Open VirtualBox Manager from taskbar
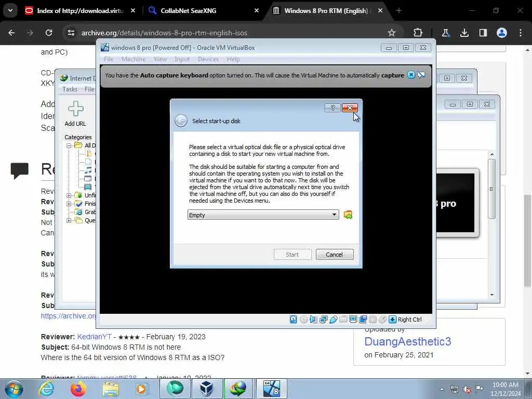Screen dimensions: 532x399 pos(206,389)
